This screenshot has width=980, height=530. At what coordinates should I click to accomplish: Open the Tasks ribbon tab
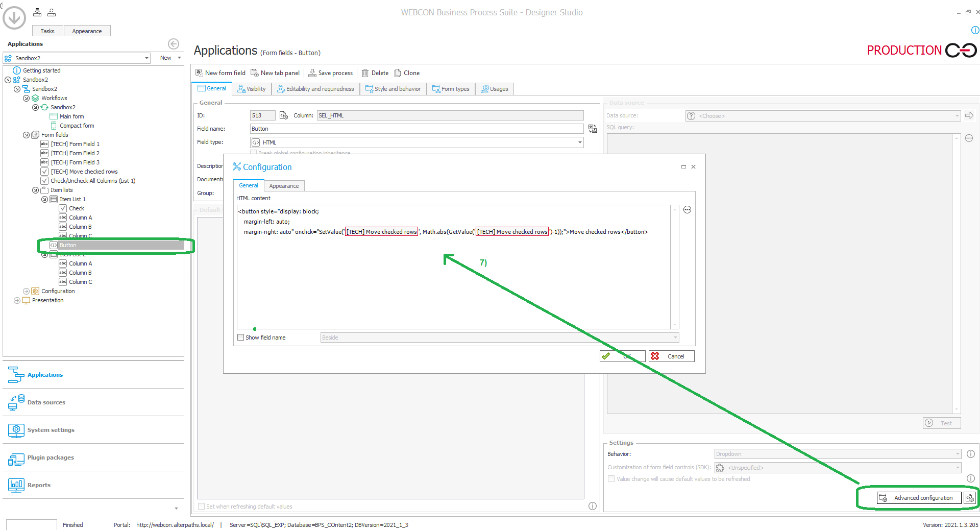[x=47, y=31]
